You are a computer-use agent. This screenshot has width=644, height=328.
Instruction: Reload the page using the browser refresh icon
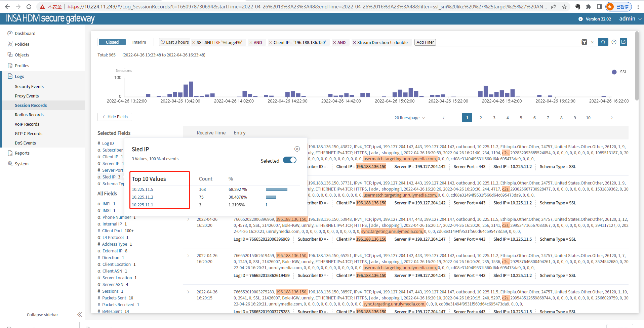(29, 7)
